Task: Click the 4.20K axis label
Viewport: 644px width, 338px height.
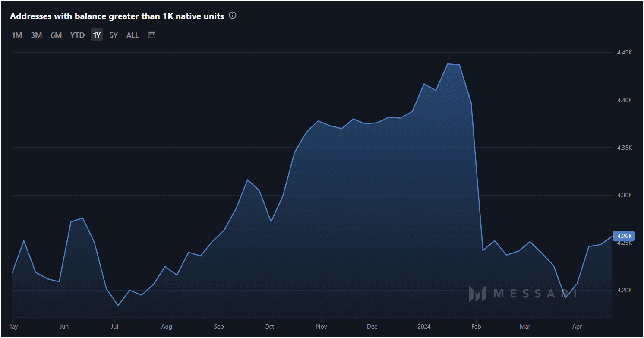Action: (x=625, y=290)
